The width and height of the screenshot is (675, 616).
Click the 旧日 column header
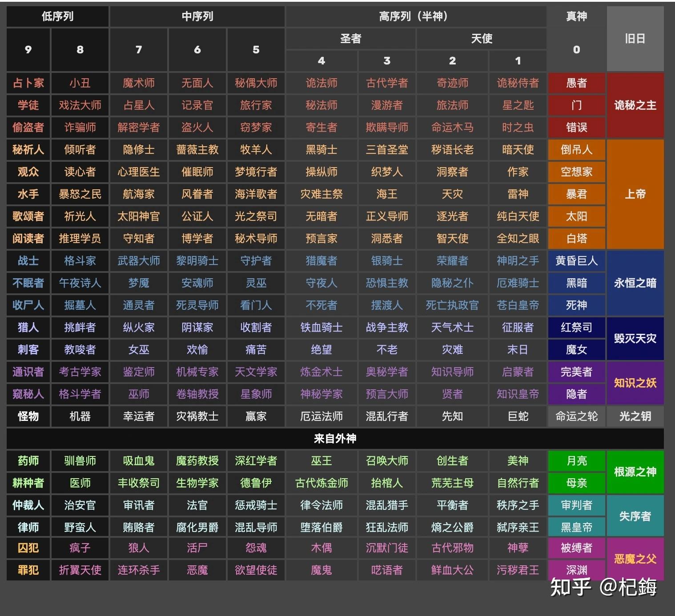[635, 39]
